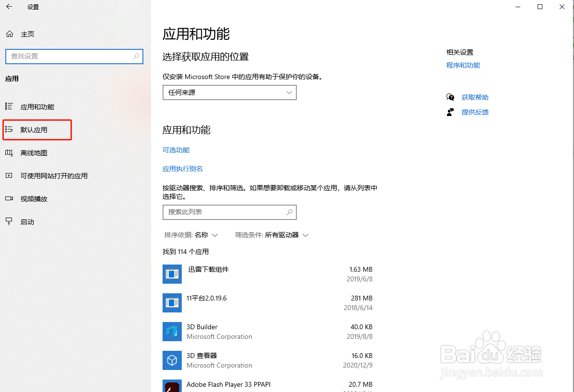Click the 启动 sidebar icon
Screen dimensions: 574x392
coord(10,221)
